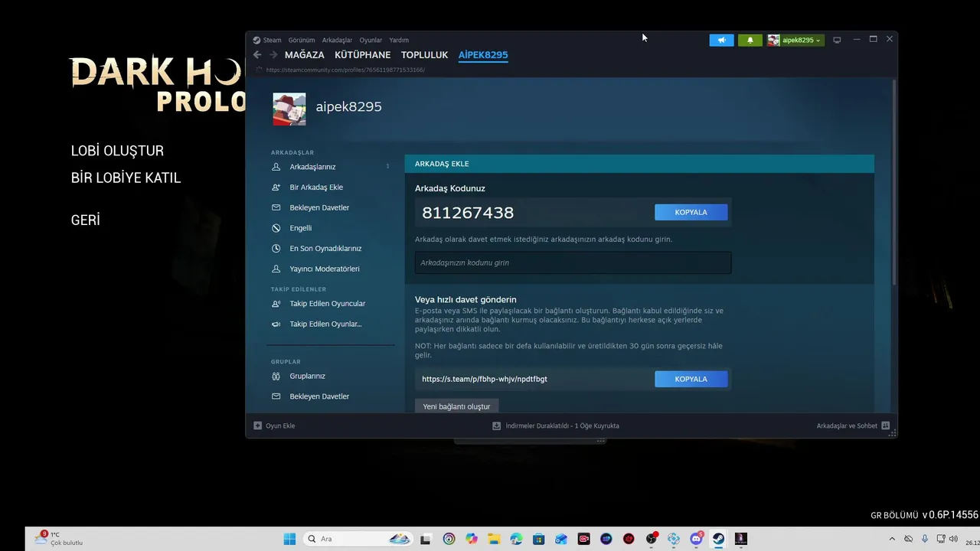Open Yayıncı Moderatörleri
Viewport: 980px width, 551px height.
coord(324,269)
